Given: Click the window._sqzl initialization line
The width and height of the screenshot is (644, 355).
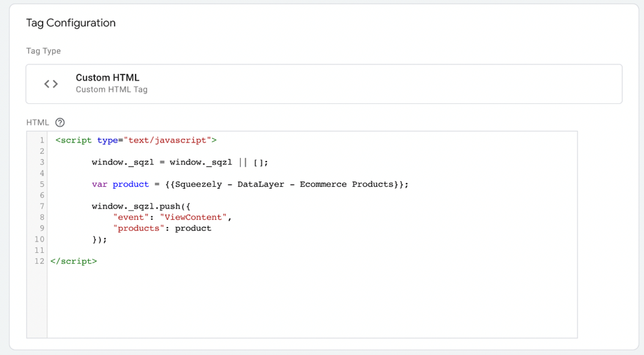Looking at the screenshot, I should coord(180,162).
